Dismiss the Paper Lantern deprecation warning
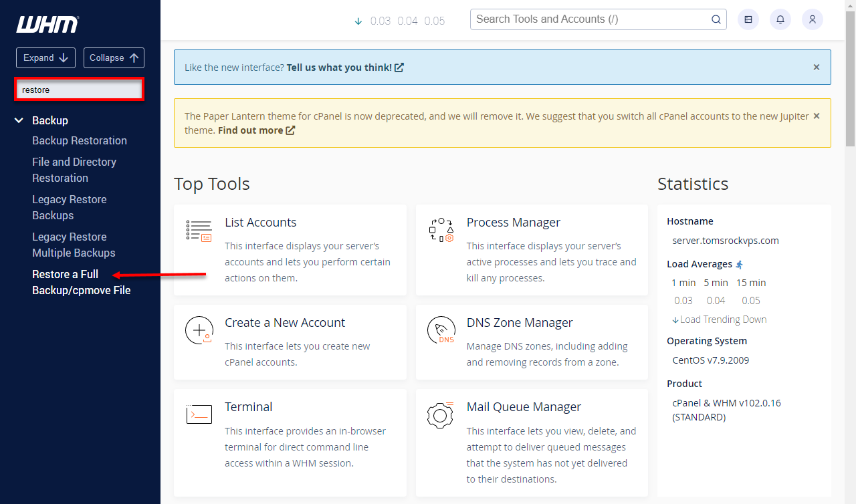This screenshot has width=856, height=504. [816, 116]
